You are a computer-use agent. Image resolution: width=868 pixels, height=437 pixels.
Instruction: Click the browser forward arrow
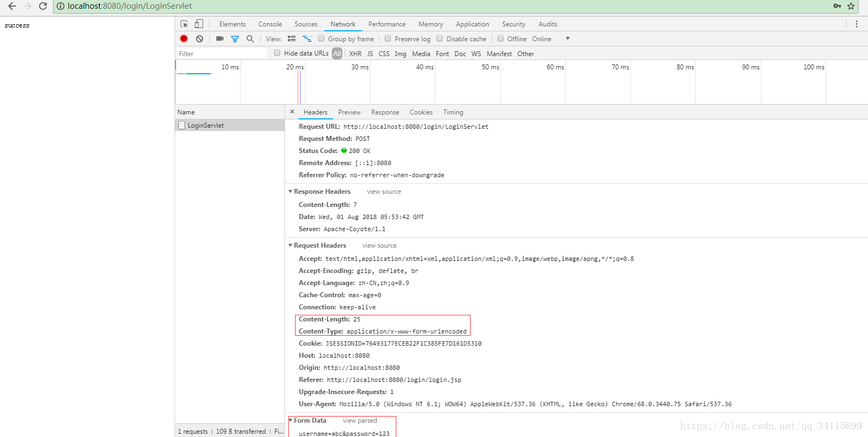point(28,6)
